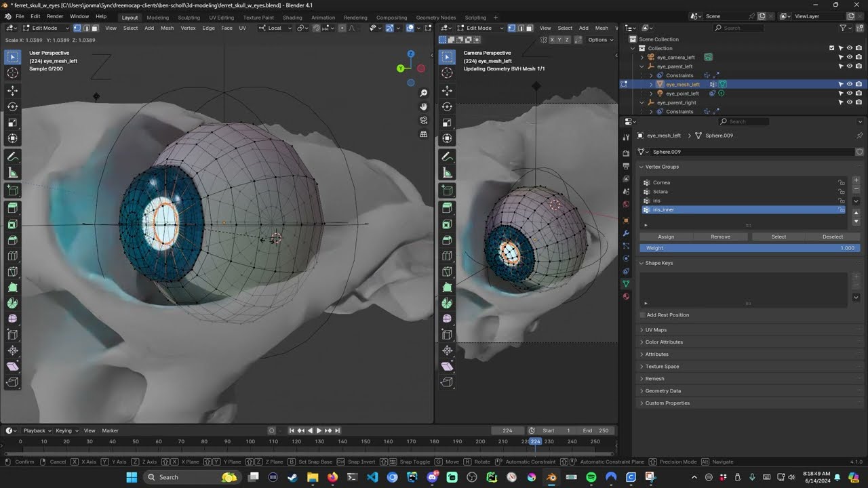Click the zoom magnifier in left viewport

(424, 93)
